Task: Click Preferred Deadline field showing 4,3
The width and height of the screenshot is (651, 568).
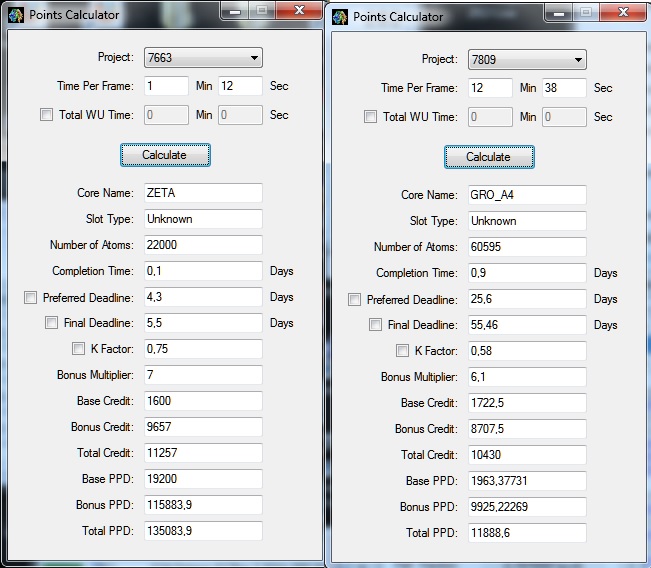Action: click(203, 297)
